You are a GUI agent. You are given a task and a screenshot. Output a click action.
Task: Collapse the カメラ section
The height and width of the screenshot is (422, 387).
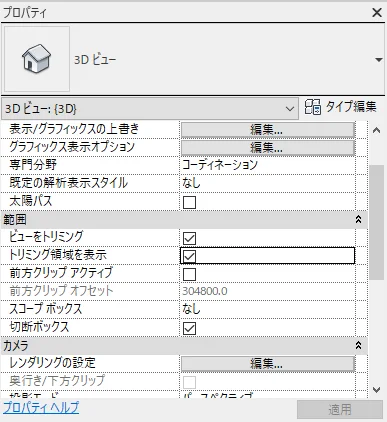click(x=358, y=345)
